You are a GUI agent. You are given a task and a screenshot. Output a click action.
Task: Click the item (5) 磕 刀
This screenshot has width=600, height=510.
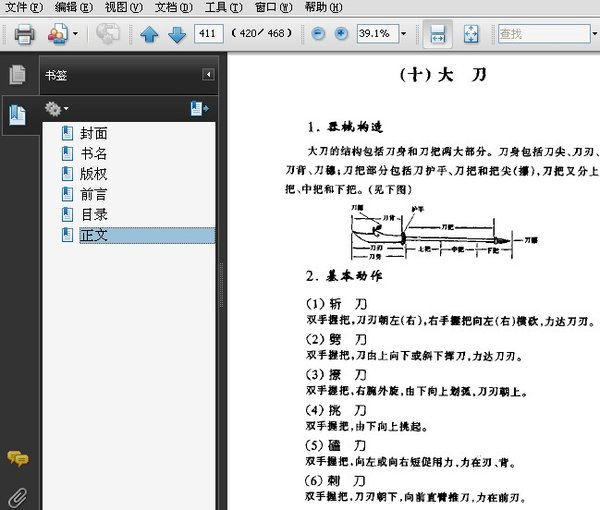tap(336, 445)
